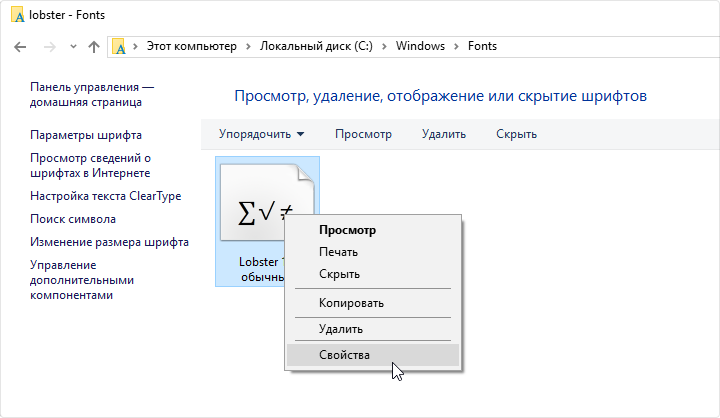720x418 pixels.
Task: Click the Fonts breadcrumb segment
Action: [482, 46]
